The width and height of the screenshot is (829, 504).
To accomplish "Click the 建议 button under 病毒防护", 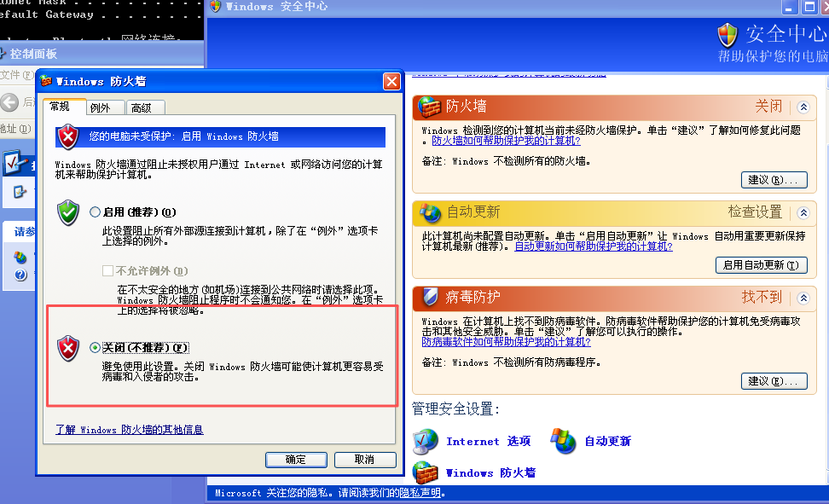I will coord(774,381).
